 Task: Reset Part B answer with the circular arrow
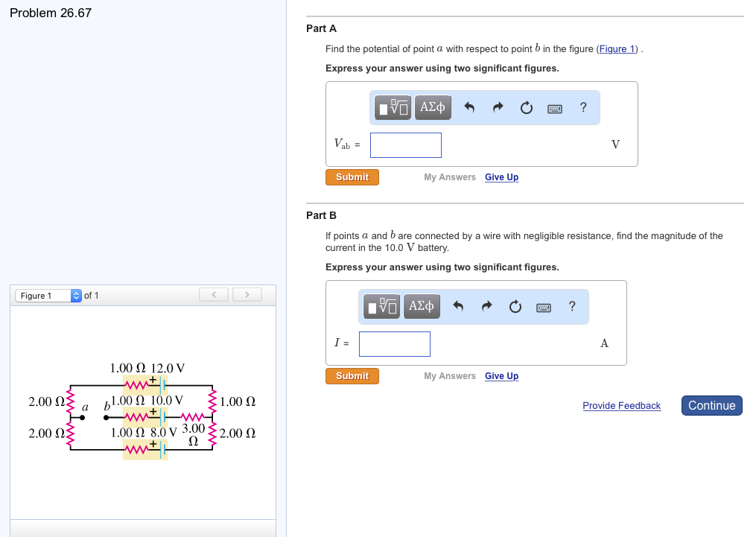click(515, 306)
